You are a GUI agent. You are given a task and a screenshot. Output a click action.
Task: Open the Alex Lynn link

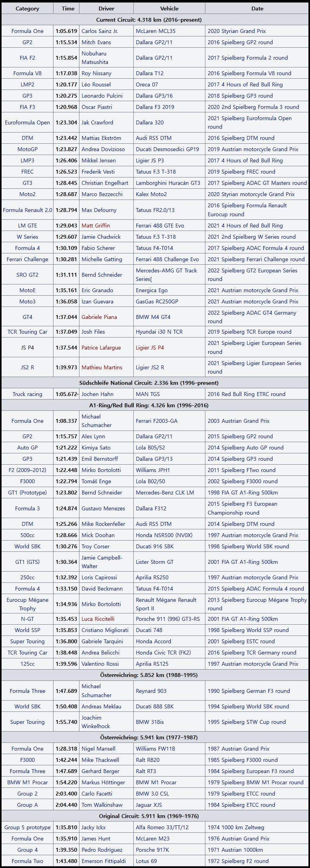click(93, 436)
